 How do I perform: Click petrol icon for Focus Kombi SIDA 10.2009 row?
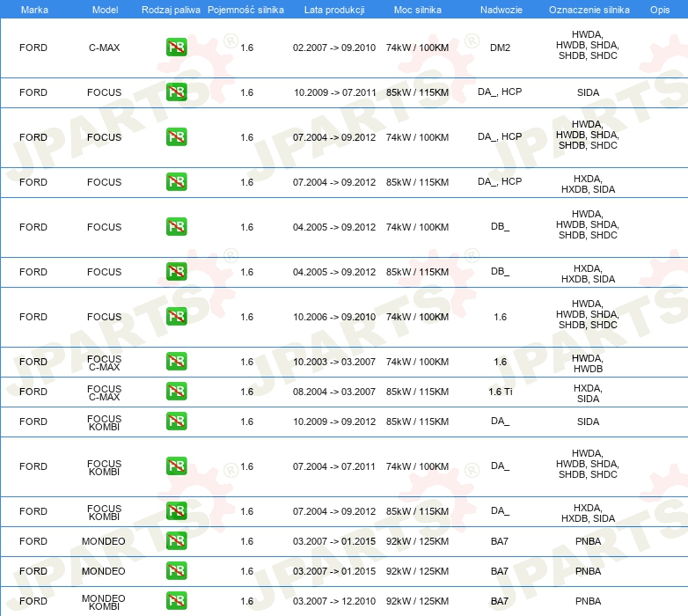(x=176, y=422)
